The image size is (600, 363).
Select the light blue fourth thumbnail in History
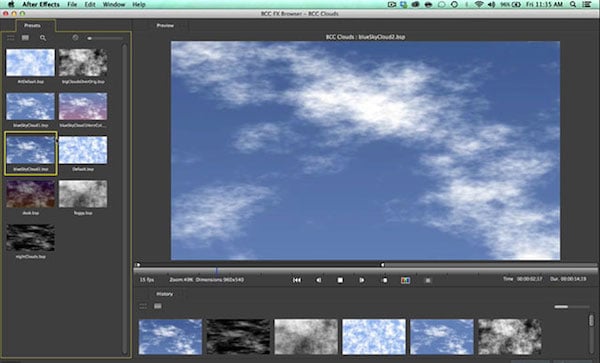[374, 337]
